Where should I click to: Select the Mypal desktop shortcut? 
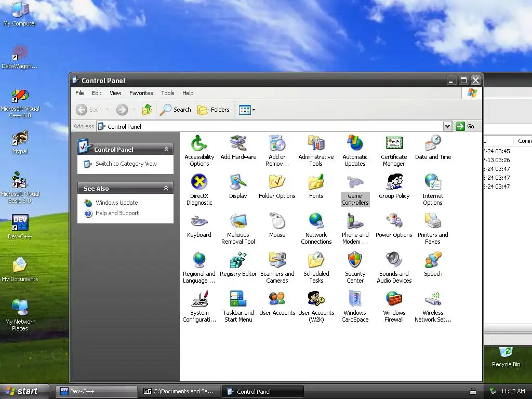point(20,142)
